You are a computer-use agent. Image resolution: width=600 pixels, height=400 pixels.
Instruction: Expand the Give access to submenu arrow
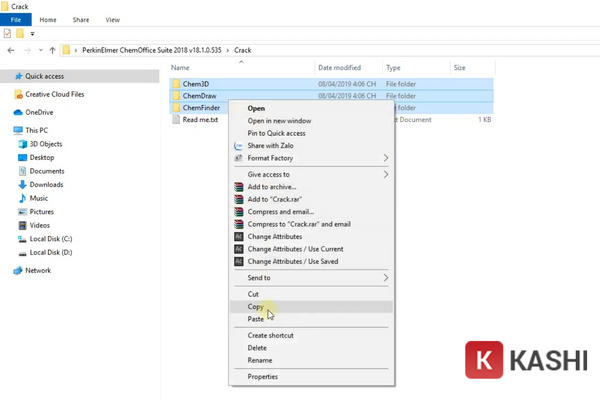click(386, 174)
